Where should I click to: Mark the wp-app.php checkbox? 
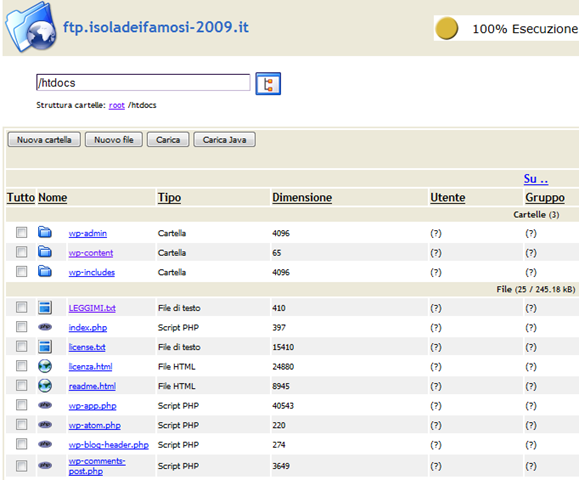pyautogui.click(x=21, y=405)
